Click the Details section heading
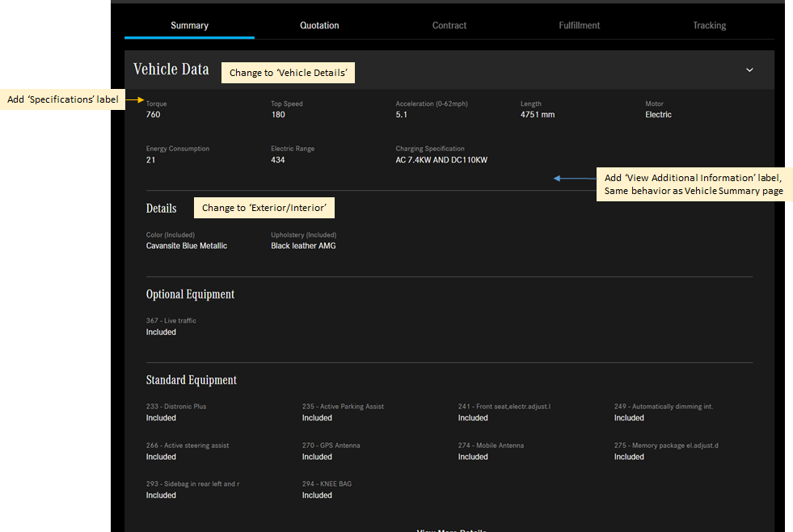 point(162,209)
